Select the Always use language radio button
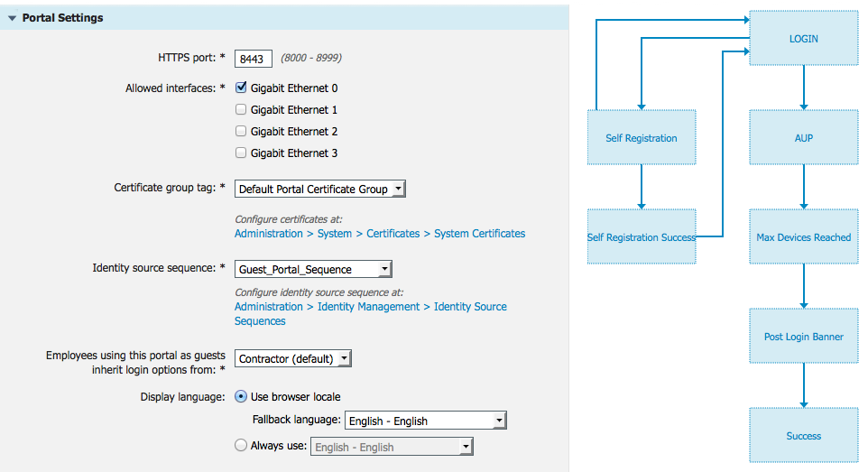868x472 pixels. click(x=241, y=445)
